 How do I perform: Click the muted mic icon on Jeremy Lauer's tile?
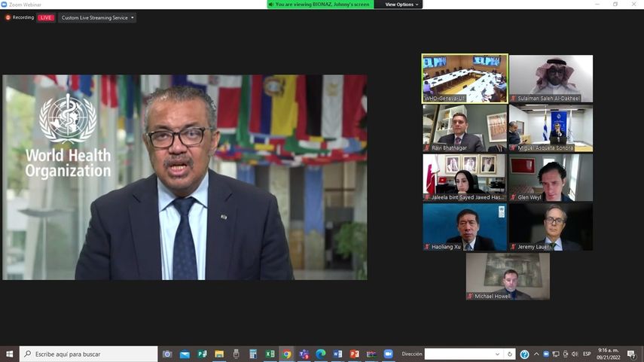point(514,247)
